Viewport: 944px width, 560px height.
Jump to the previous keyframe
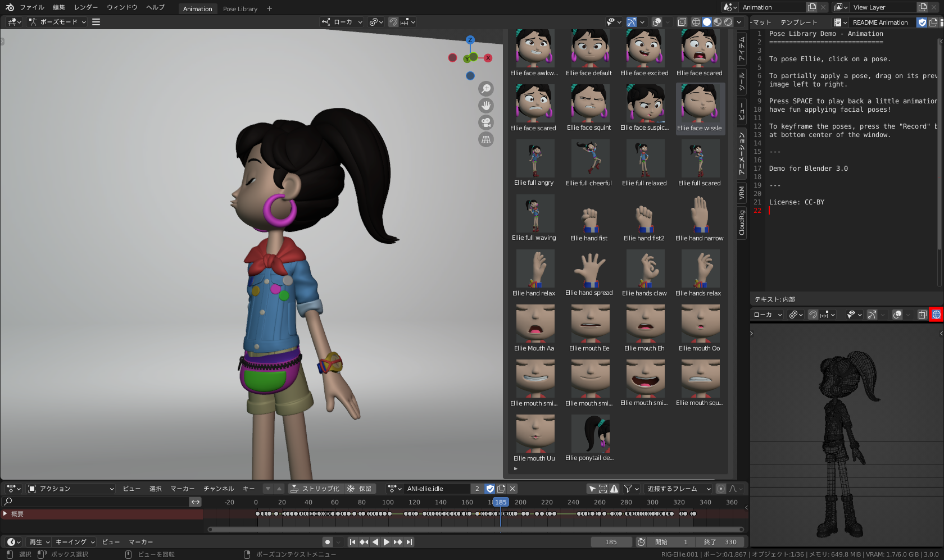tap(364, 542)
